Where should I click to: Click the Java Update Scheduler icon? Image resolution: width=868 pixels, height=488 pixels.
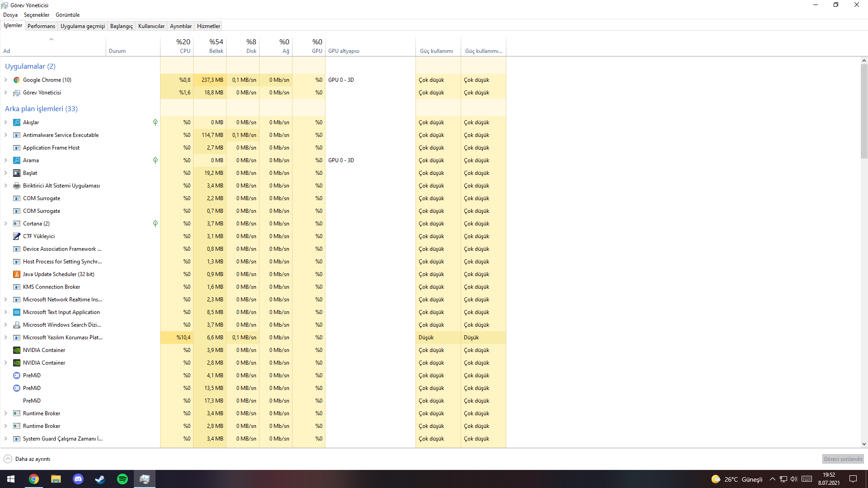pyautogui.click(x=17, y=274)
